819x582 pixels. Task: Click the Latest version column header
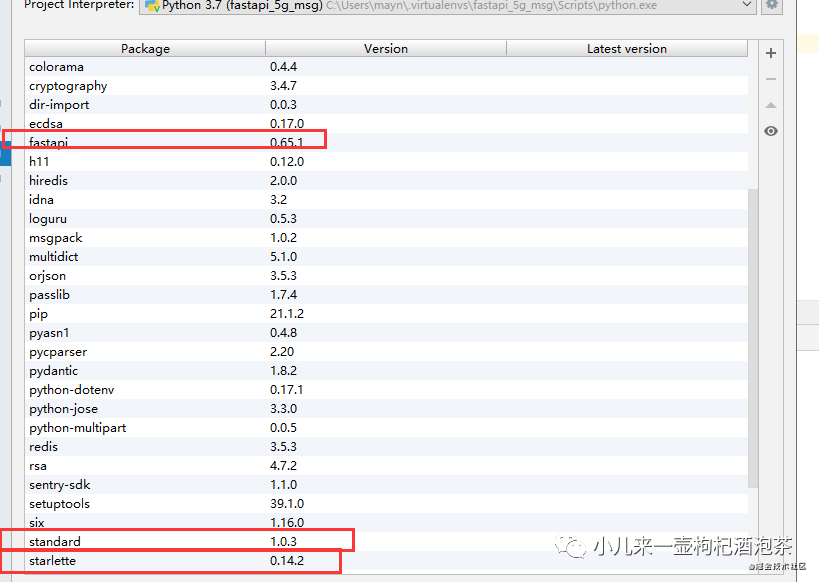[627, 48]
